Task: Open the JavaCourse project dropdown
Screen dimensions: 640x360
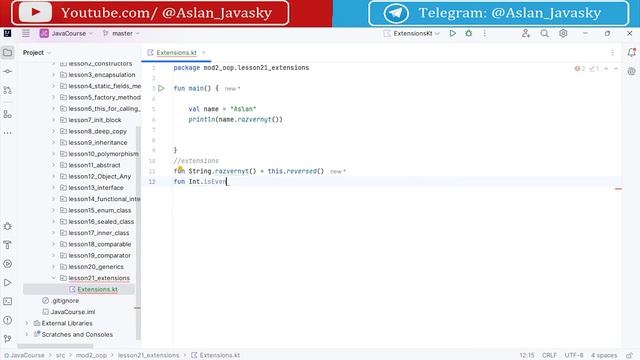Action: [66, 33]
